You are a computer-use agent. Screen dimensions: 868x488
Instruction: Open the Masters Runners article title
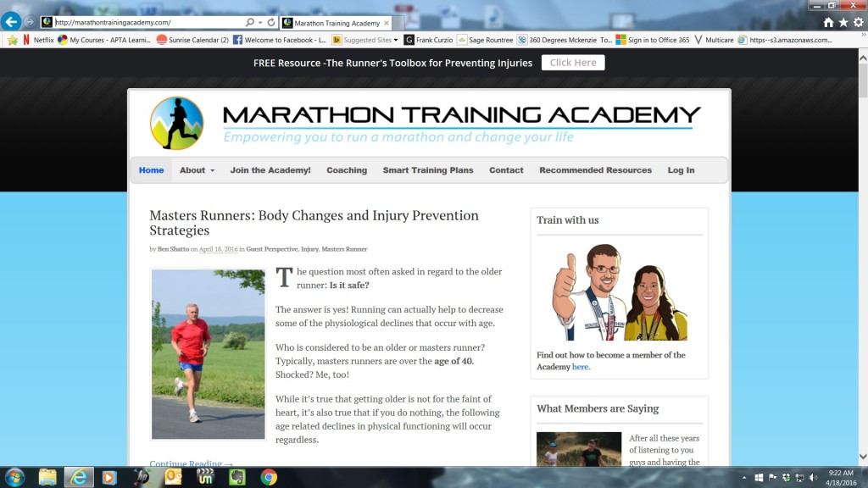[x=314, y=223]
